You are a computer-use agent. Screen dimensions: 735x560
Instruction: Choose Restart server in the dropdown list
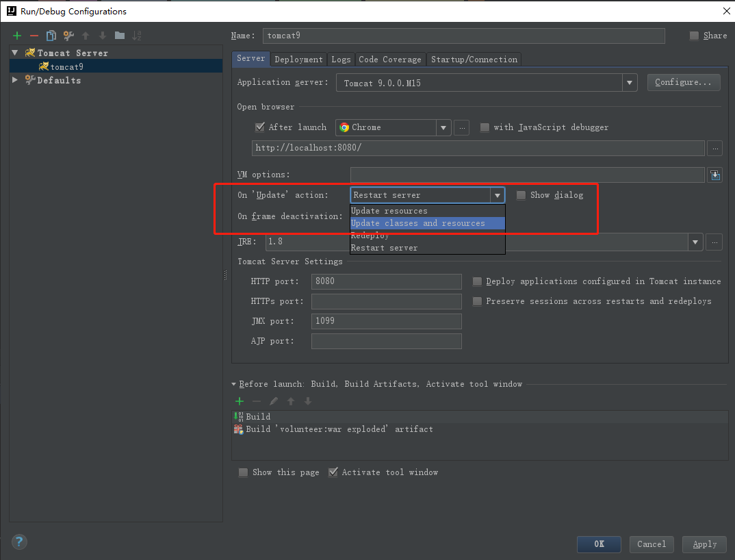[x=428, y=248]
